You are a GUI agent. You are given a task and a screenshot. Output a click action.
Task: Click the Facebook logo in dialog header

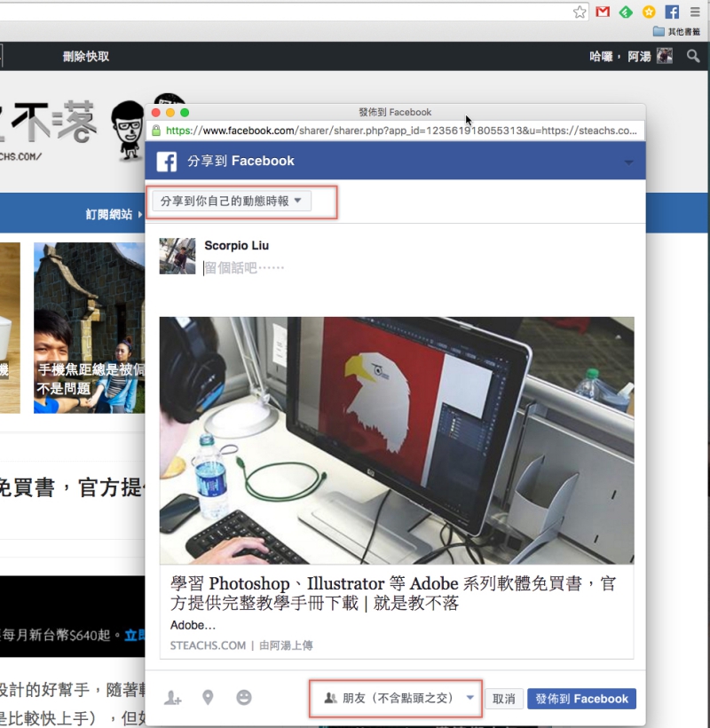[x=166, y=162]
